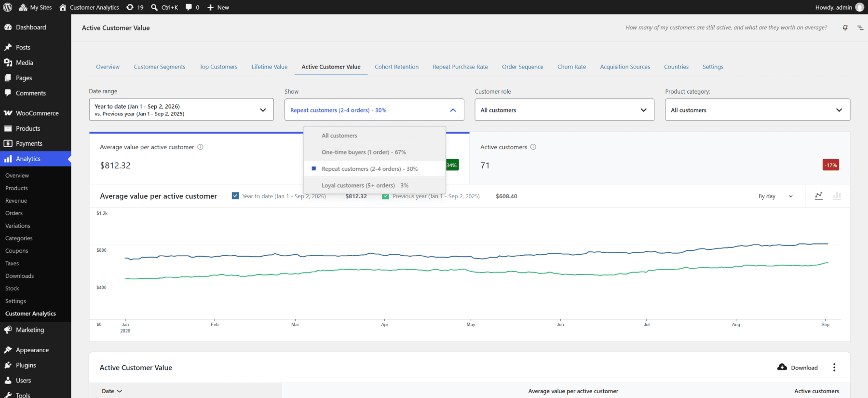The image size is (868, 398).
Task: Open Product category dropdown
Action: point(758,110)
